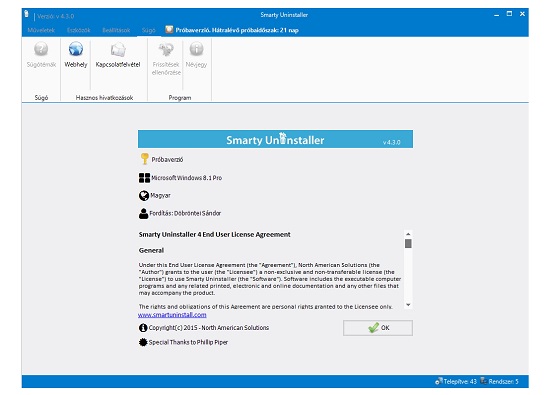Minimize the Smarty Uninstaller window
Image resolution: width=550 pixels, height=395 pixels.
pos(496,14)
